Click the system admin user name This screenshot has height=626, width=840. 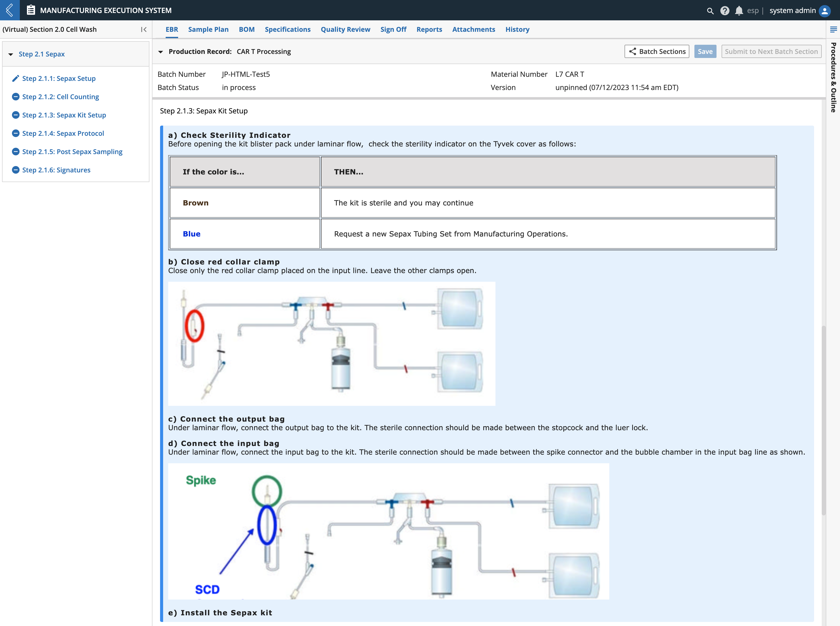coord(792,11)
